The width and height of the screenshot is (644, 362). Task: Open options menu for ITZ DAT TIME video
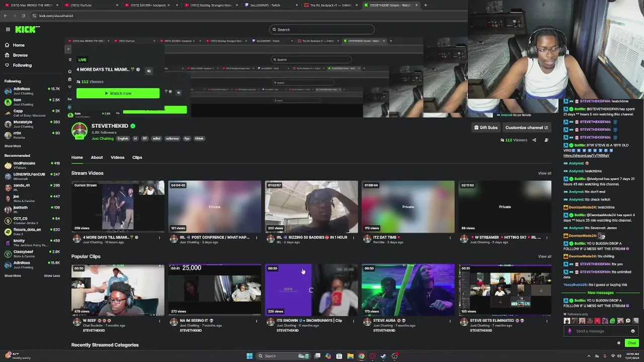450,238
